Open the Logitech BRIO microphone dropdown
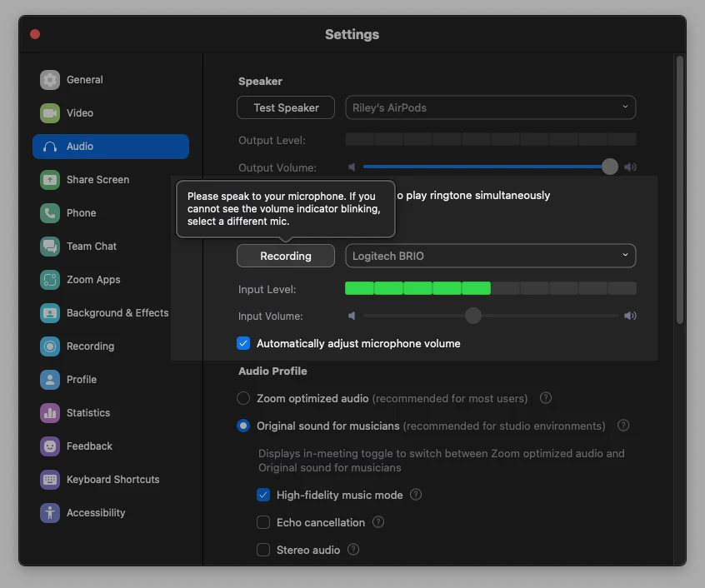Screen dimensions: 705x588 coord(491,256)
